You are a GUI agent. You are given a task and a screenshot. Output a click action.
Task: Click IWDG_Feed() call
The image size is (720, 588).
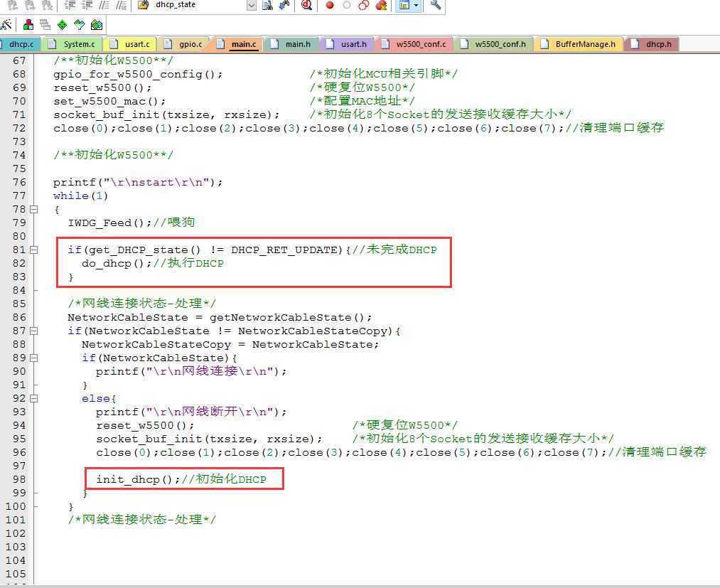pos(109,223)
